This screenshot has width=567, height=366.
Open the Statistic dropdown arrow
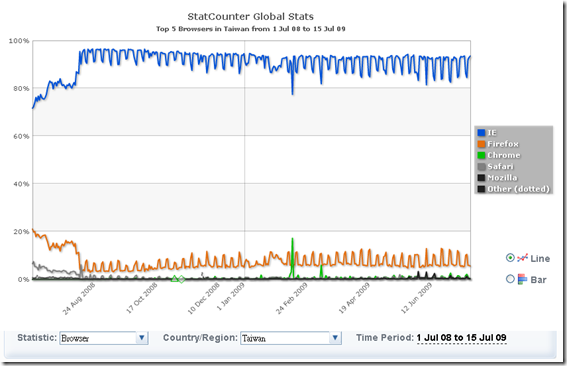pyautogui.click(x=142, y=338)
